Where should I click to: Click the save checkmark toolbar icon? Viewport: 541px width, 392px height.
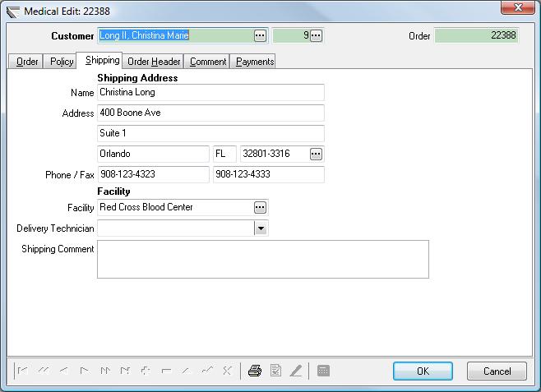207,371
